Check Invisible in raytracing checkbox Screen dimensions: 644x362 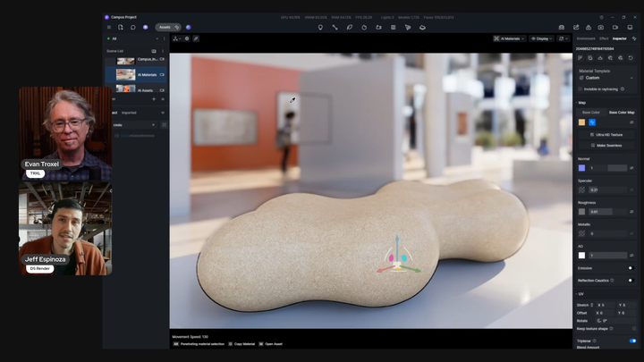point(580,89)
